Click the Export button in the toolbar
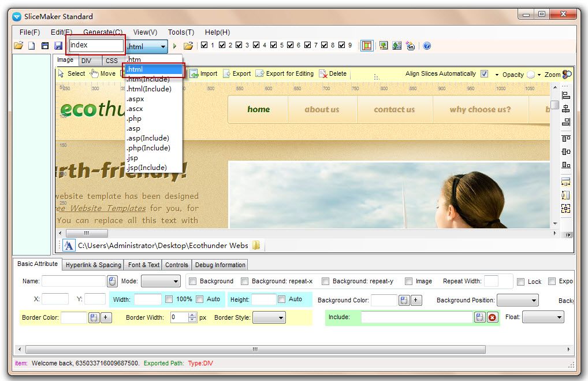This screenshot has width=588, height=381. click(237, 74)
